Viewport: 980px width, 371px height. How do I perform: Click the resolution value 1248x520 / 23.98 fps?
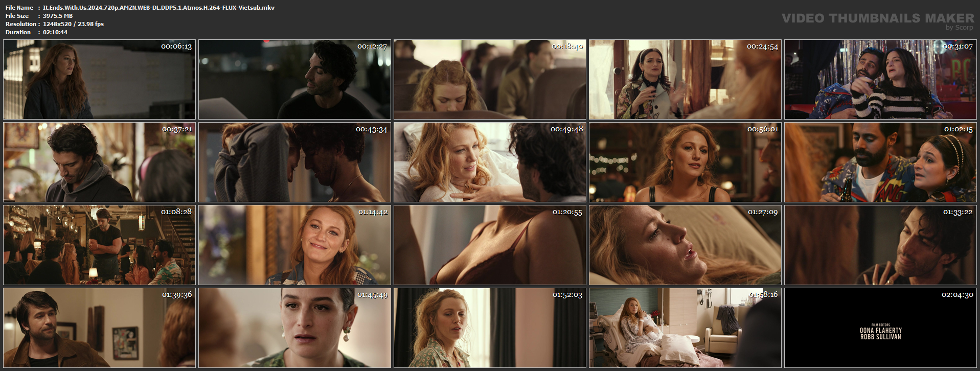(x=73, y=24)
